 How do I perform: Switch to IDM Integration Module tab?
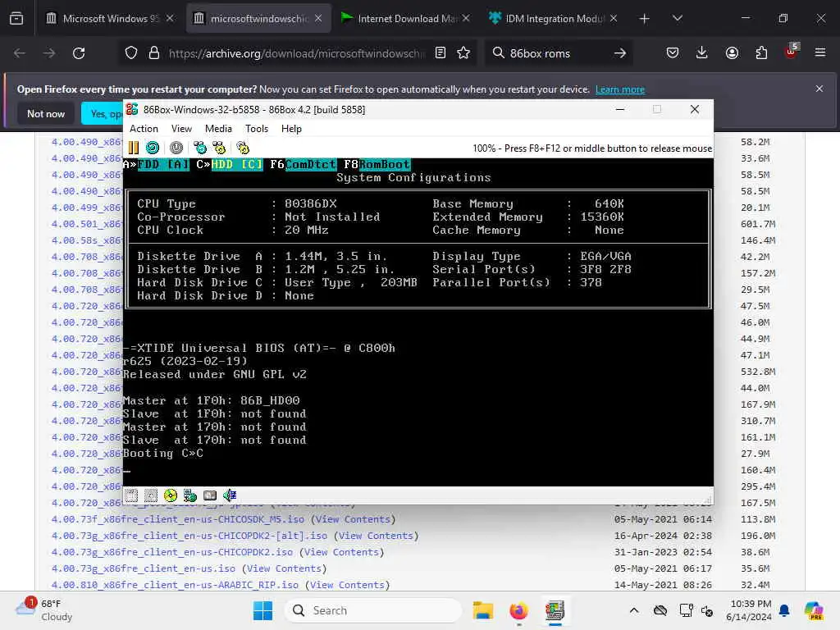click(x=553, y=18)
